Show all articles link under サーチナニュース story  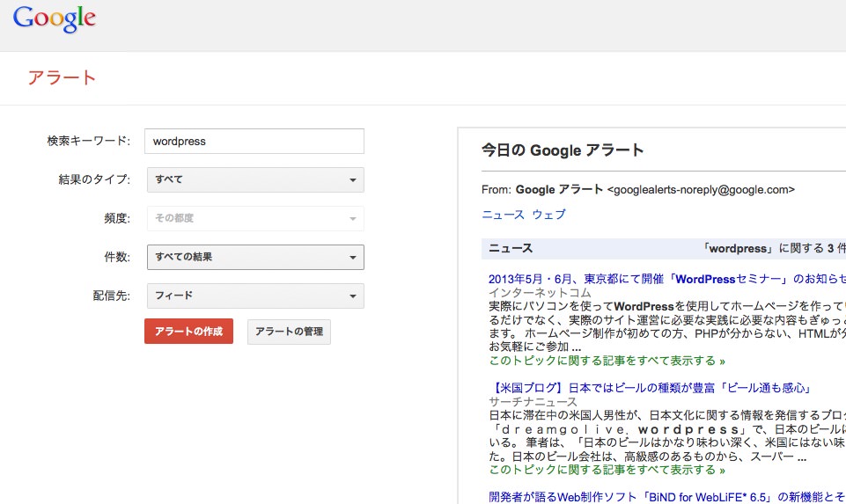pyautogui.click(x=607, y=470)
